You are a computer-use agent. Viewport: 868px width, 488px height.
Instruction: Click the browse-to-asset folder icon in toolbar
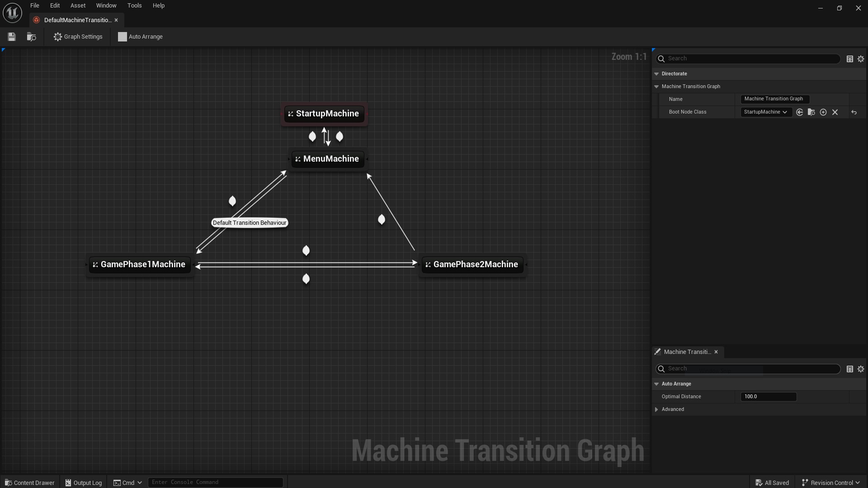tap(31, 37)
